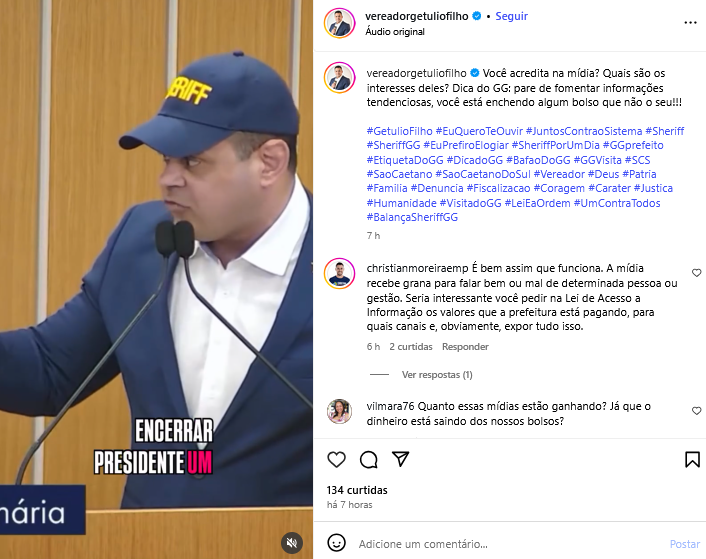Open comments with the speech bubble icon
Image resolution: width=706 pixels, height=559 pixels.
(368, 460)
